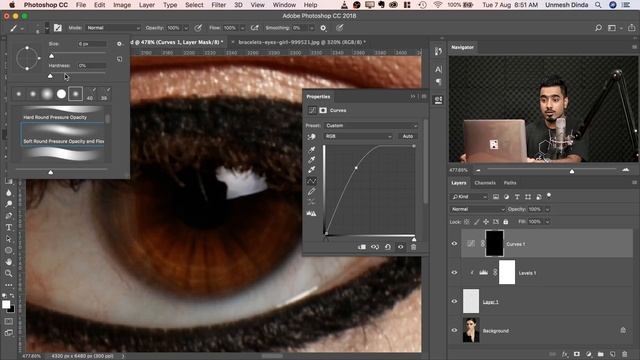Open macOS Spotlight search

click(598, 5)
